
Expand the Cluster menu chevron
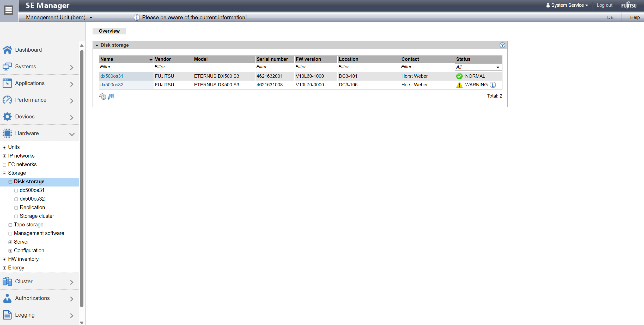pos(72,282)
